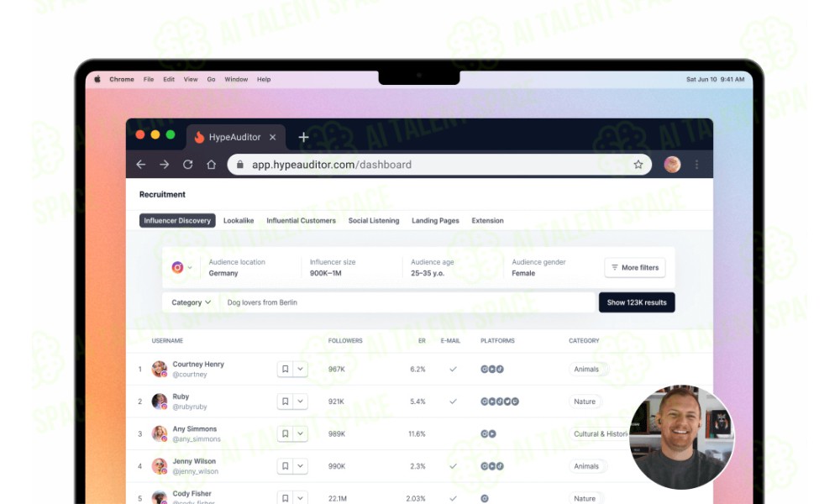Open the Audience gender filter
The height and width of the screenshot is (504, 840).
click(x=538, y=267)
